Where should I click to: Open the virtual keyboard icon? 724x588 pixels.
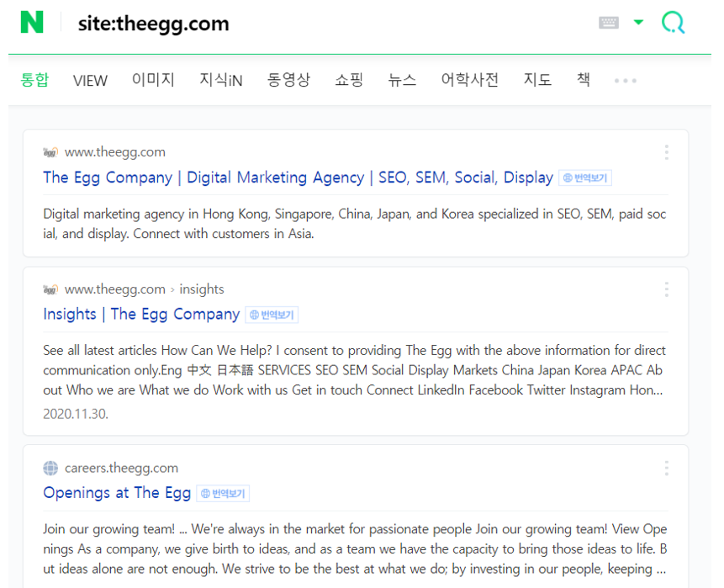[608, 23]
